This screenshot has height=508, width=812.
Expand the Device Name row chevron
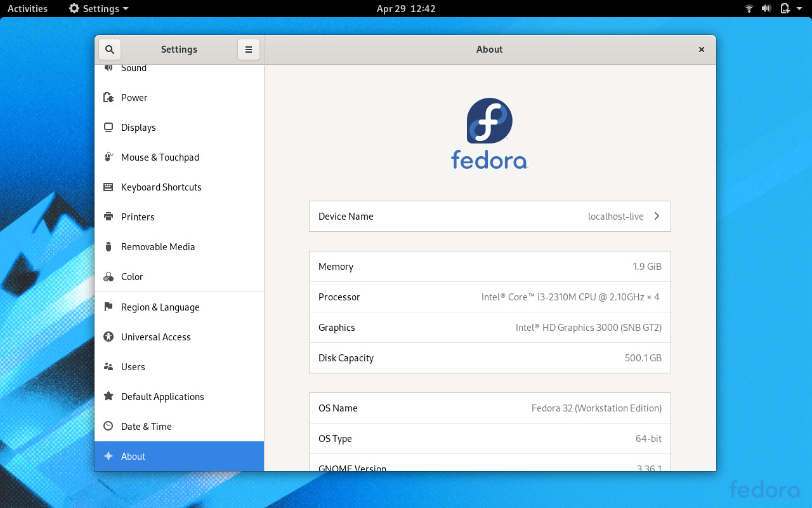click(657, 217)
